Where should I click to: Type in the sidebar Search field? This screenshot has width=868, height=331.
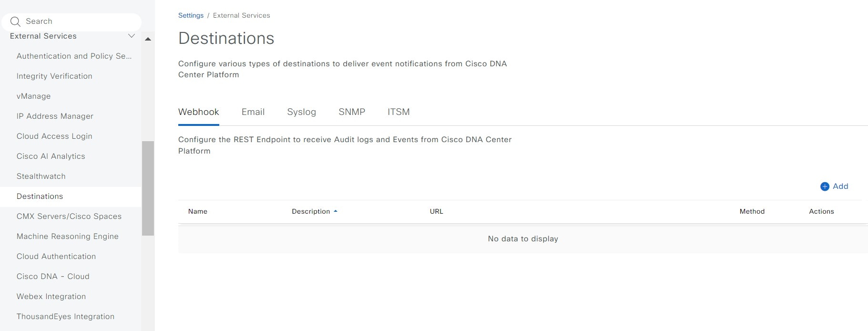[x=76, y=21]
